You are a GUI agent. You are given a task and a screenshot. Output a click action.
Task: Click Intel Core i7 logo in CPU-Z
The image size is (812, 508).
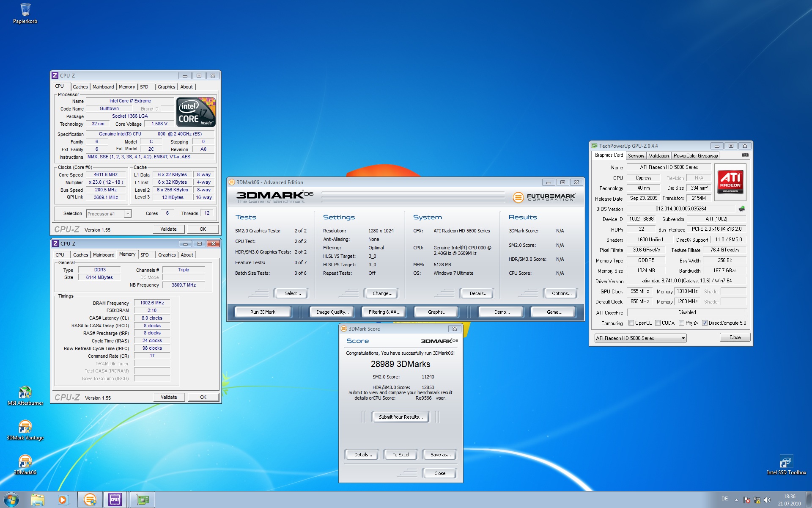(196, 112)
